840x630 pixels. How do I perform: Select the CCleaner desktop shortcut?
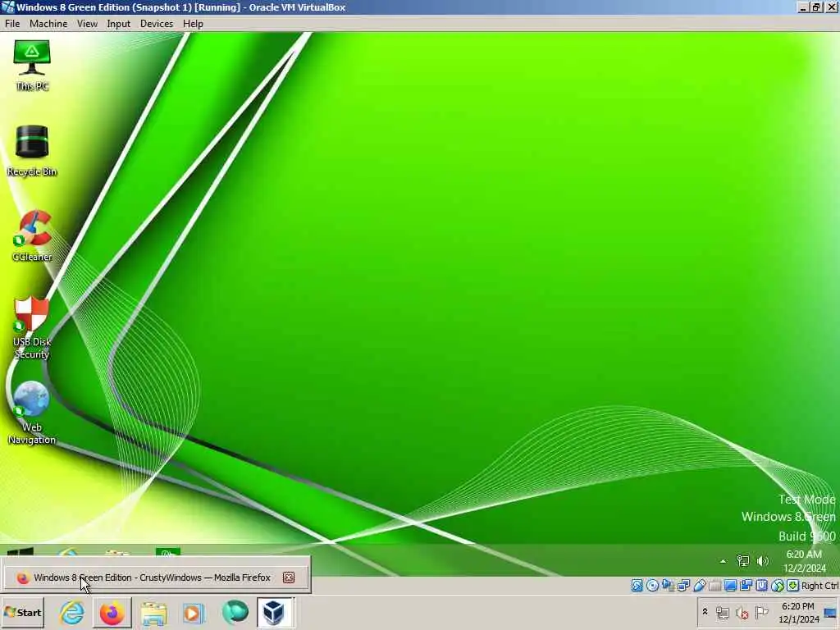[x=32, y=236]
